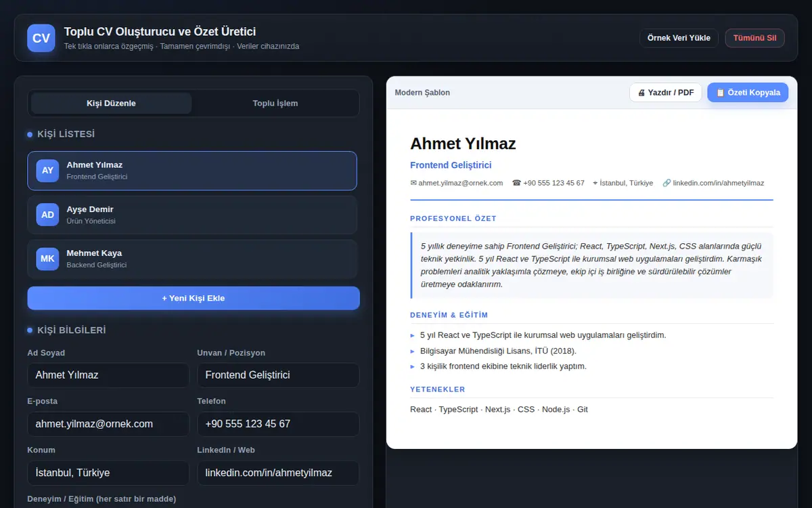Click İstanbul, Türkiye in the CV preview
This screenshot has width=812, height=508.
point(626,183)
